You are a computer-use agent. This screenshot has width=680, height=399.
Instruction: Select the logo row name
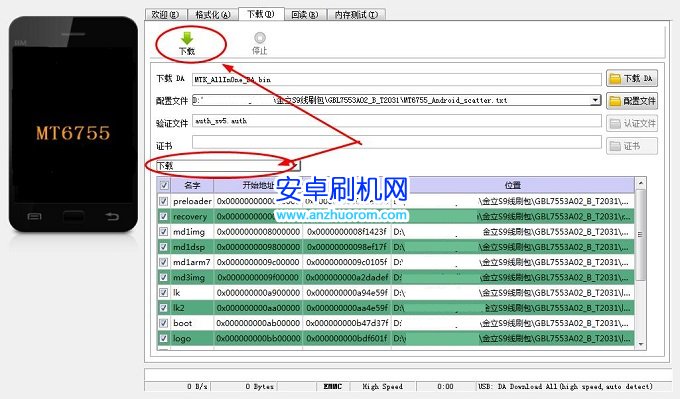click(182, 338)
